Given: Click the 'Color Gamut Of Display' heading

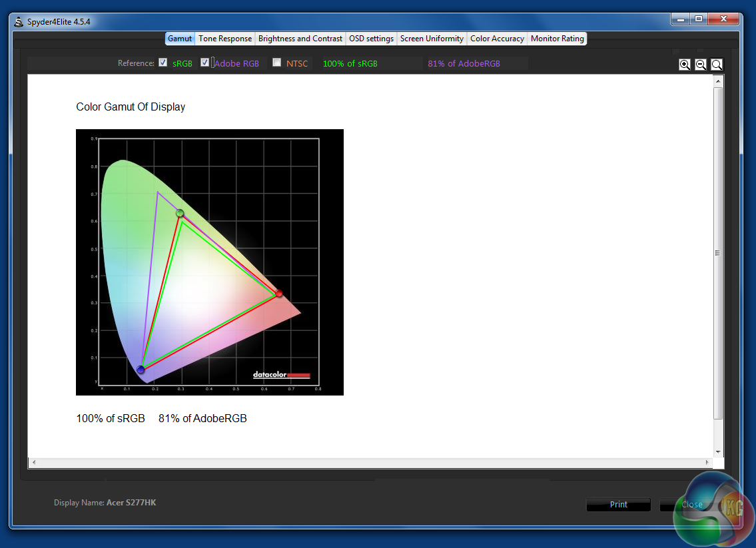Looking at the screenshot, I should coord(131,107).
